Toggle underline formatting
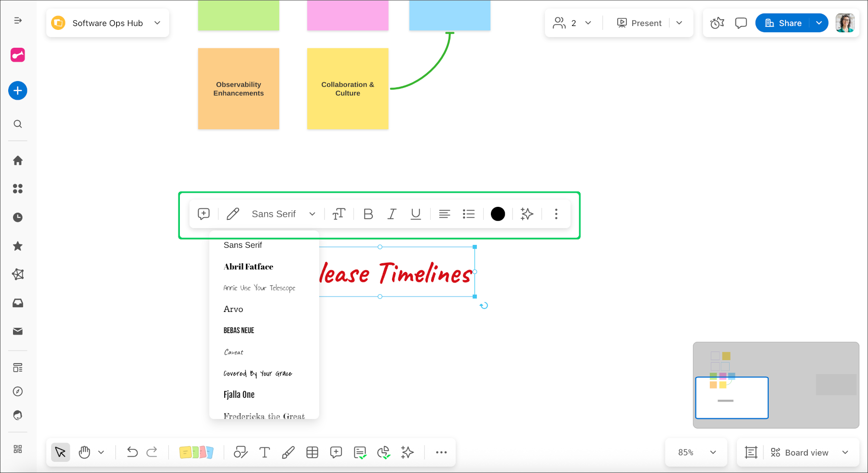This screenshot has width=868, height=473. [x=415, y=214]
